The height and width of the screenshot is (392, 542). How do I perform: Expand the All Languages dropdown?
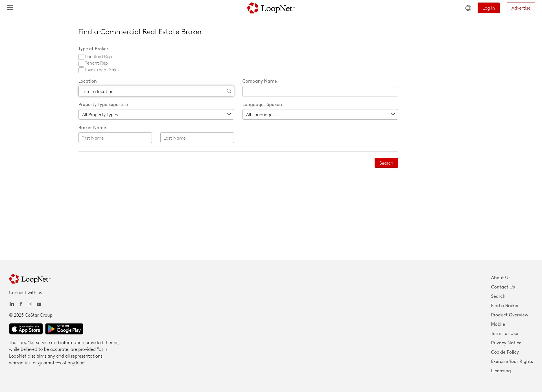[320, 114]
